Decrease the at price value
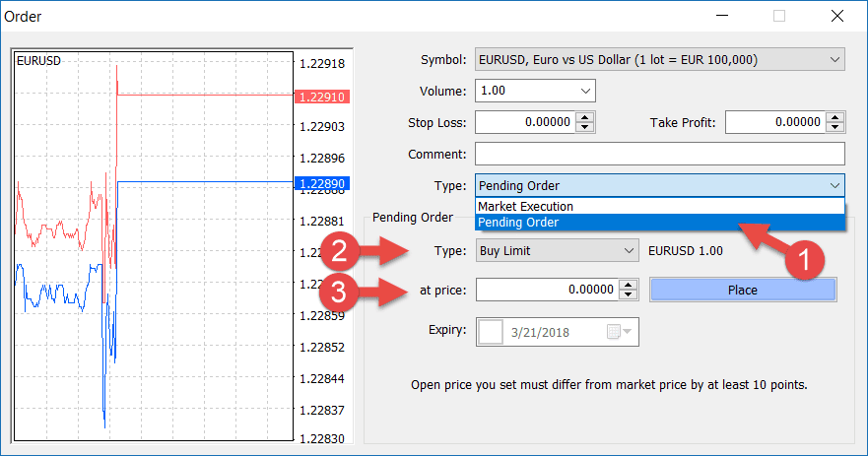868x456 pixels. (629, 295)
